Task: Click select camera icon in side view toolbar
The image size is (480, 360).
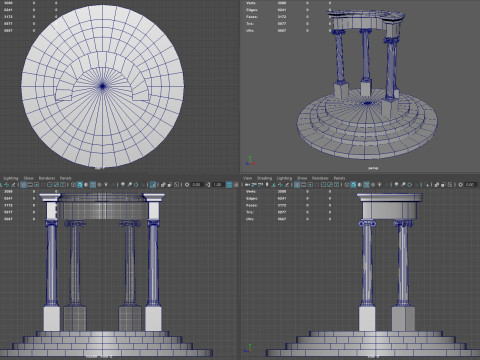Action: click(247, 185)
